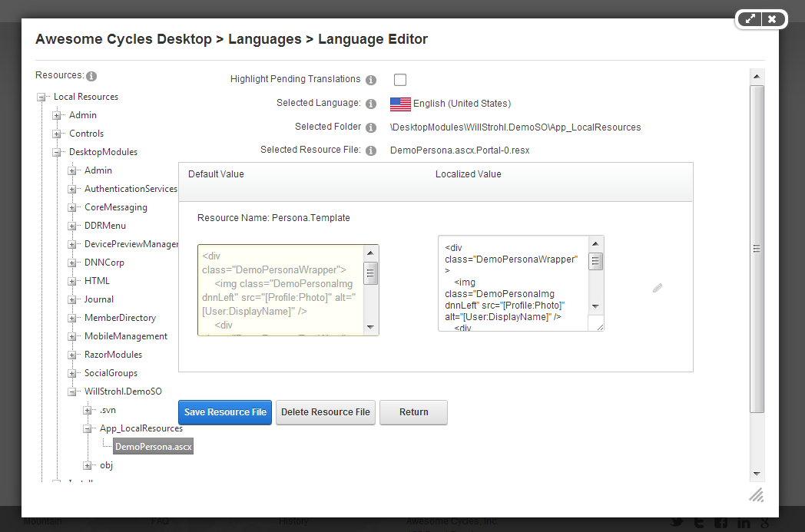Image resolution: width=805 pixels, height=532 pixels.
Task: Select DemoPersona.ascx in the resources tree
Action: pyautogui.click(x=153, y=446)
